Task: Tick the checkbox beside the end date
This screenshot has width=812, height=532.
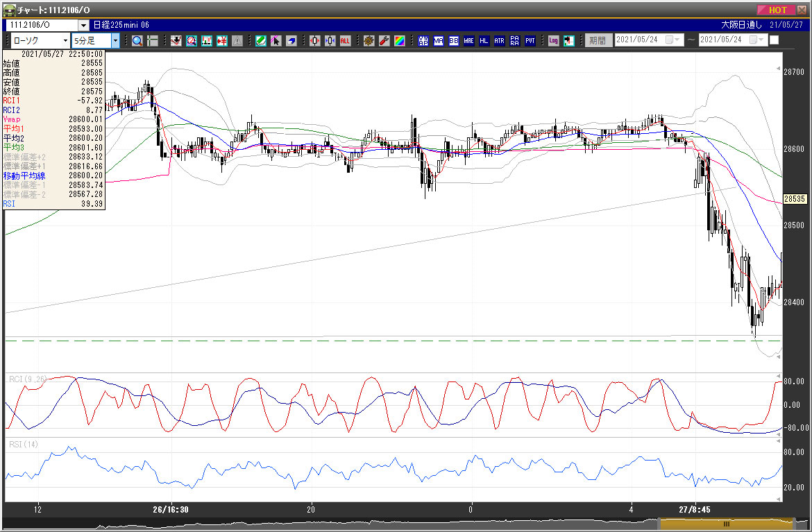Action: 775,40
